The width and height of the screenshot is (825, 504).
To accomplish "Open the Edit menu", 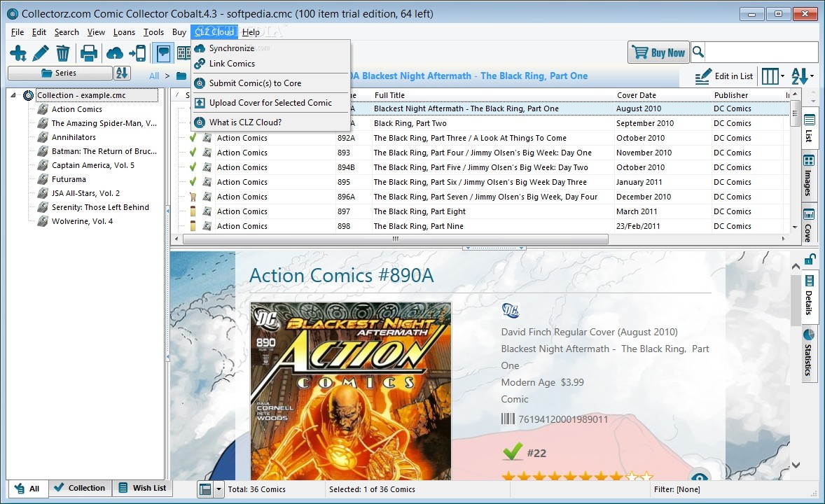I will (39, 32).
